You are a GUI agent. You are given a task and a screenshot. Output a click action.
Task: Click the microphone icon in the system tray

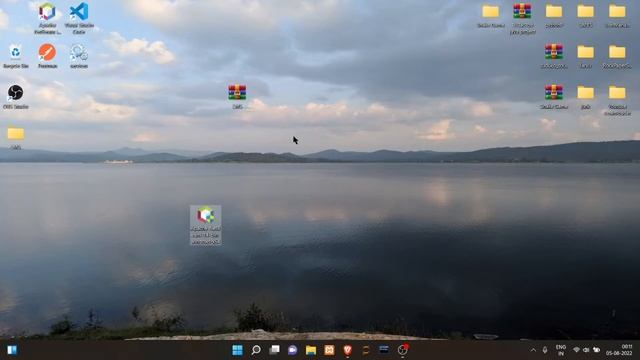coord(545,350)
